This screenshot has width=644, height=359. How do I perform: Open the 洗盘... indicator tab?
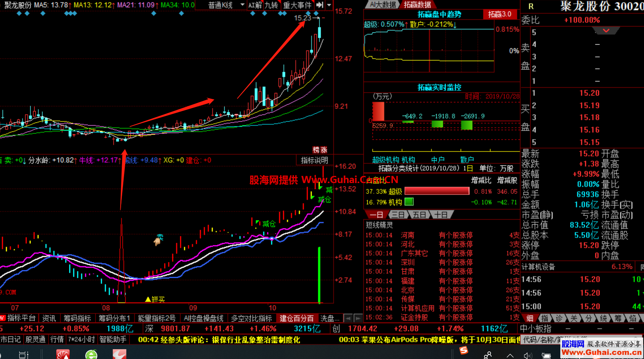coord(330,318)
